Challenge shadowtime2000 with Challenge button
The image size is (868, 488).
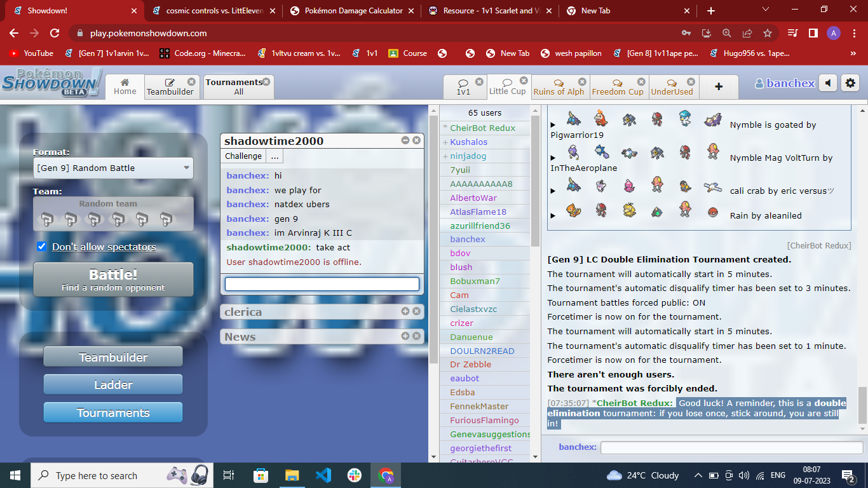pos(243,156)
